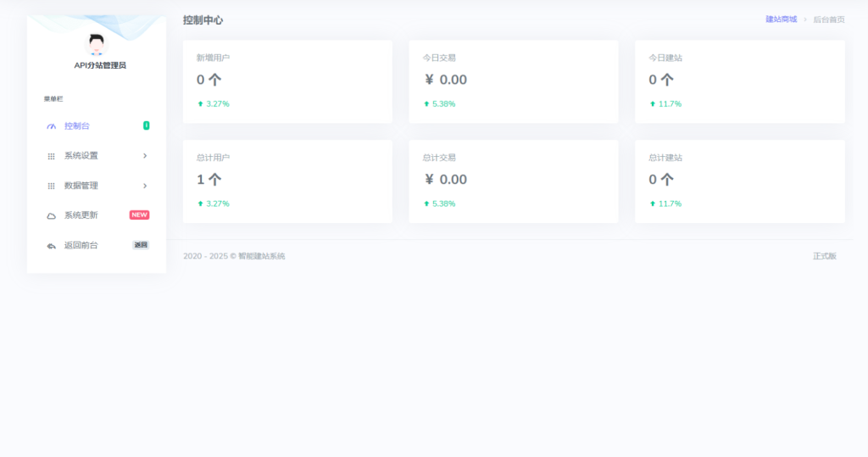Click the pink NEW badge
The height and width of the screenshot is (457, 868).
pos(139,215)
